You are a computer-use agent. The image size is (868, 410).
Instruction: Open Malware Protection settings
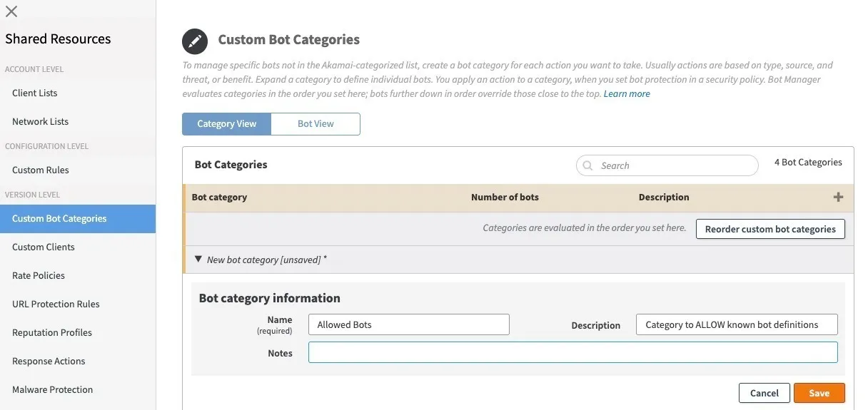pyautogui.click(x=52, y=390)
